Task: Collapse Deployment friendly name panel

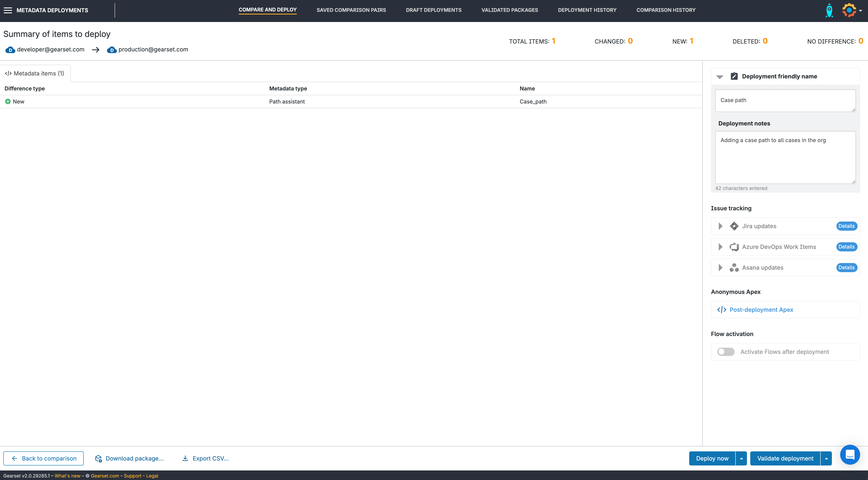Action: coord(720,77)
